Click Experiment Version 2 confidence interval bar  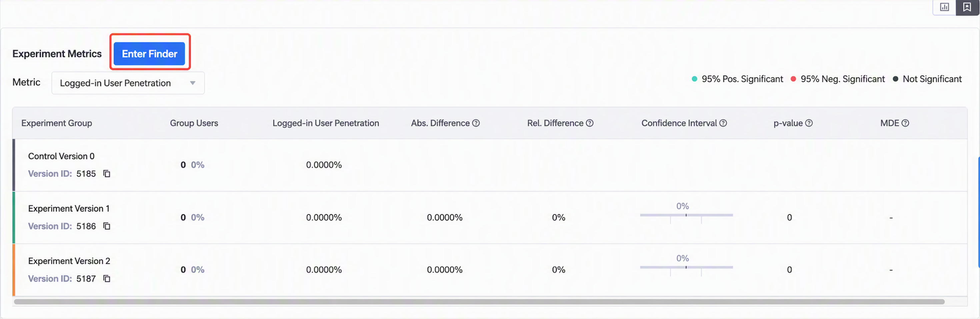tap(686, 268)
